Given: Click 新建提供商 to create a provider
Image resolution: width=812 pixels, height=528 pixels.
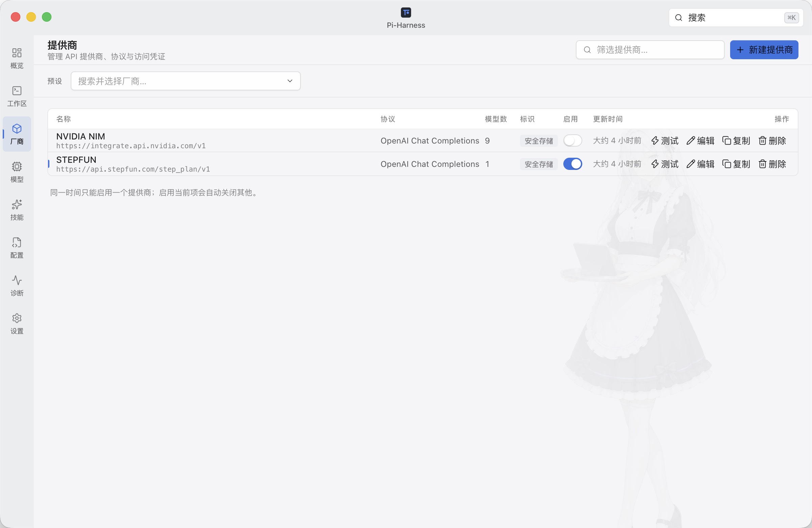Looking at the screenshot, I should tap(764, 50).
